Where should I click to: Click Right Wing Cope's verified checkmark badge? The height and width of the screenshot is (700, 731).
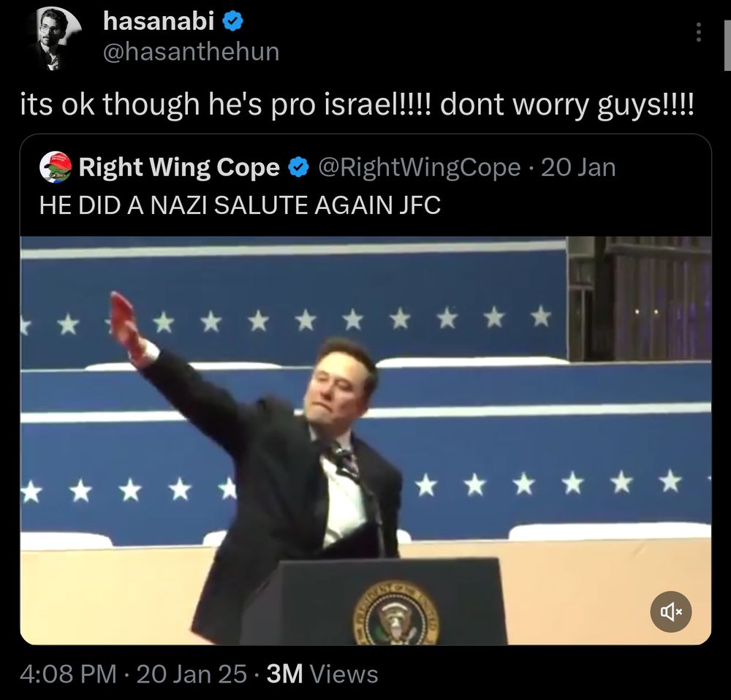pyautogui.click(x=298, y=167)
